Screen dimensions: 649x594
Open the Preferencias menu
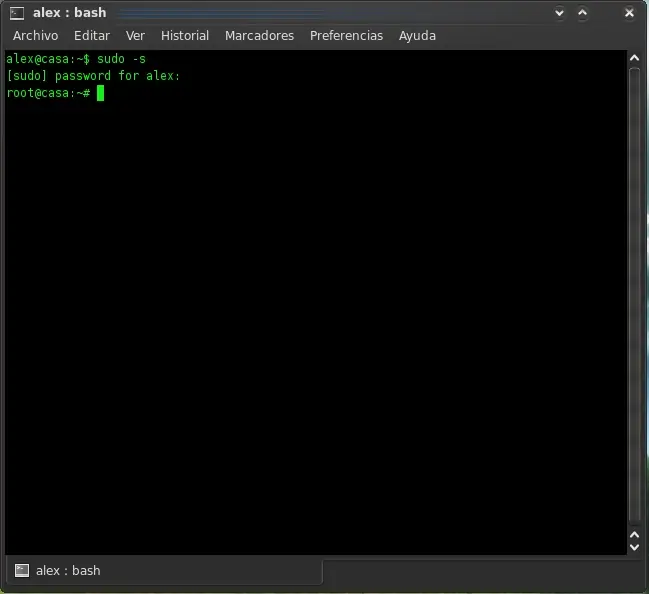(346, 36)
